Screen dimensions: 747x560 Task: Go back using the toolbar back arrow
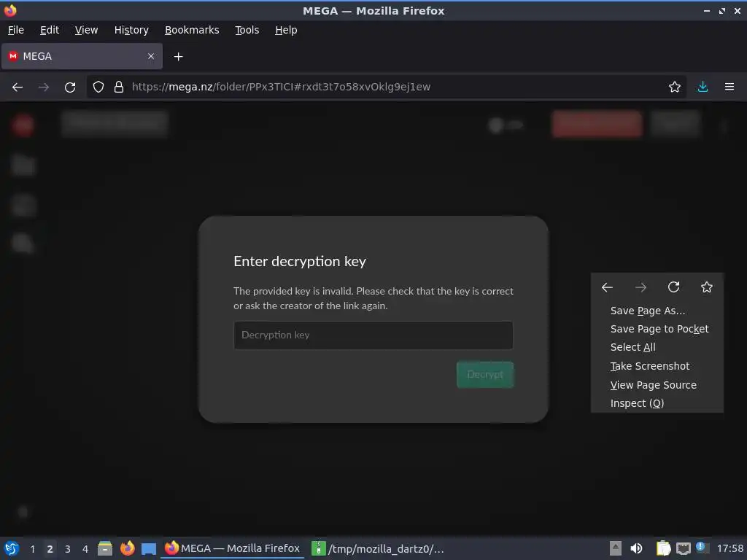click(18, 87)
